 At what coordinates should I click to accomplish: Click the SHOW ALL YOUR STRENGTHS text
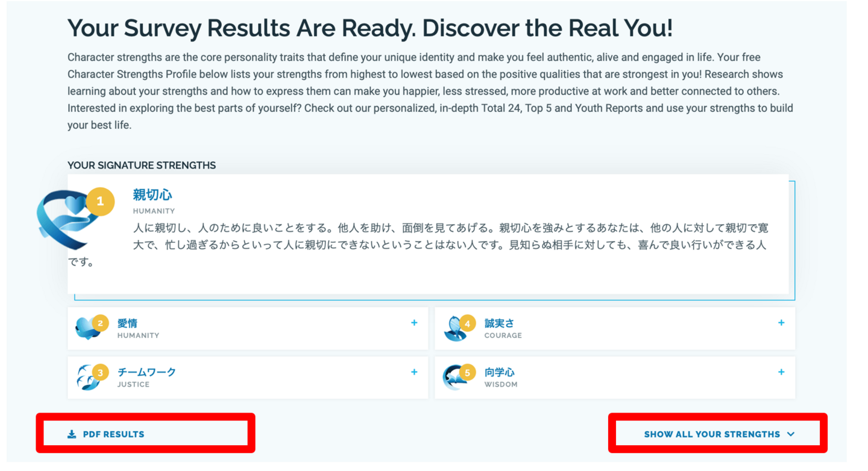pos(712,434)
